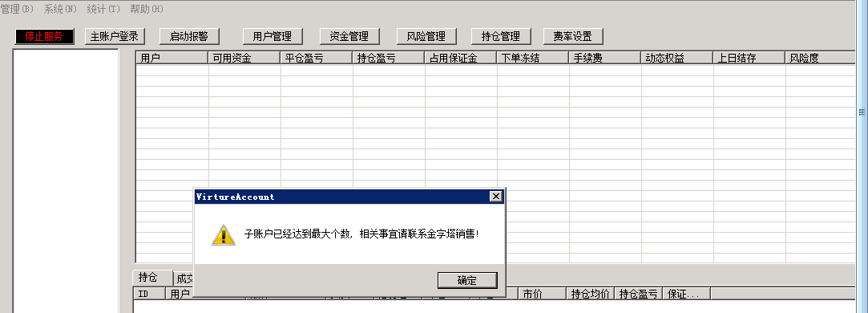The height and width of the screenshot is (313, 868).
Task: Click the red 停止服务 button
Action: 44,37
